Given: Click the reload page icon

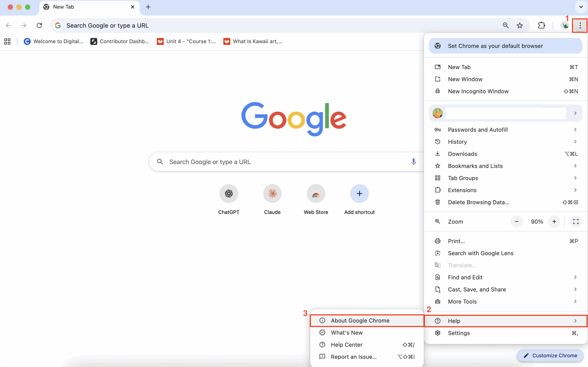Looking at the screenshot, I should tap(39, 25).
